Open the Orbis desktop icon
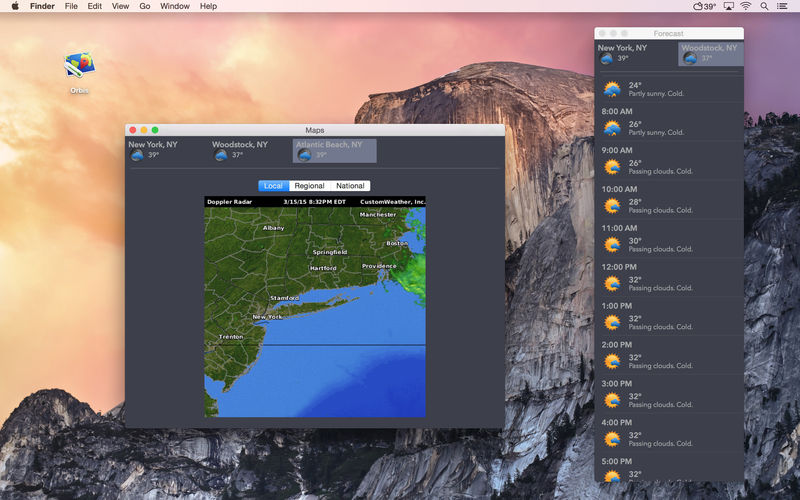The width and height of the screenshot is (800, 500). (79, 67)
